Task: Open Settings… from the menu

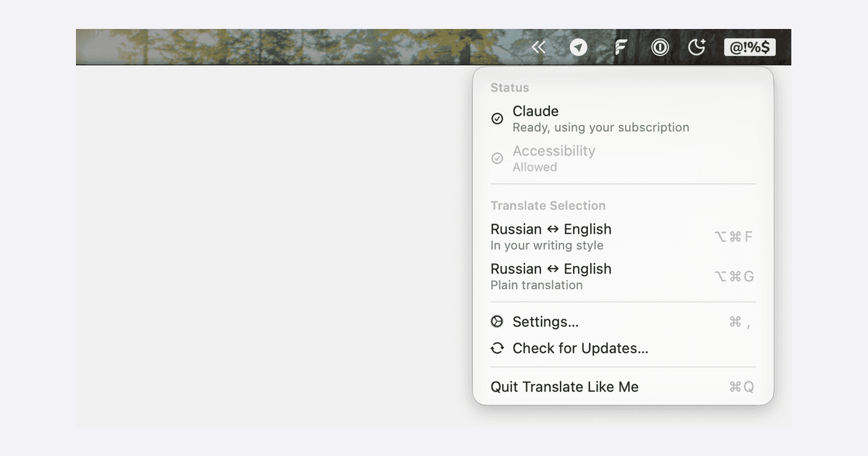Action: pyautogui.click(x=623, y=321)
